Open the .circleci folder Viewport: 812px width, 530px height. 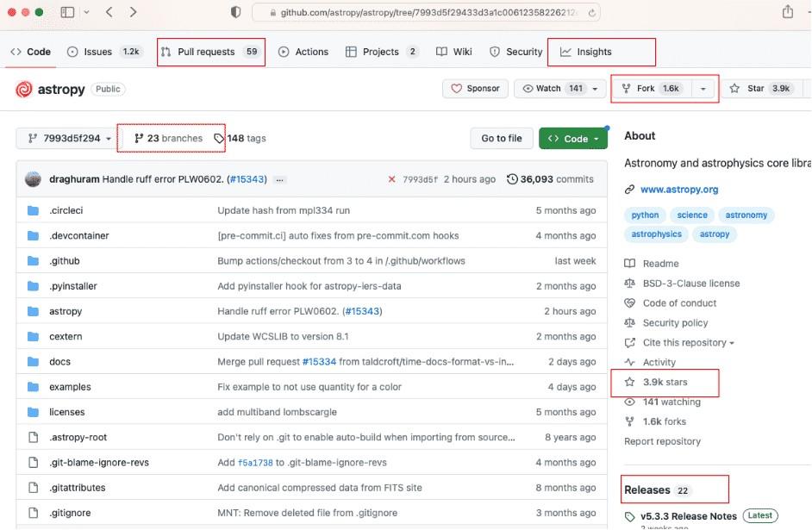tap(66, 210)
